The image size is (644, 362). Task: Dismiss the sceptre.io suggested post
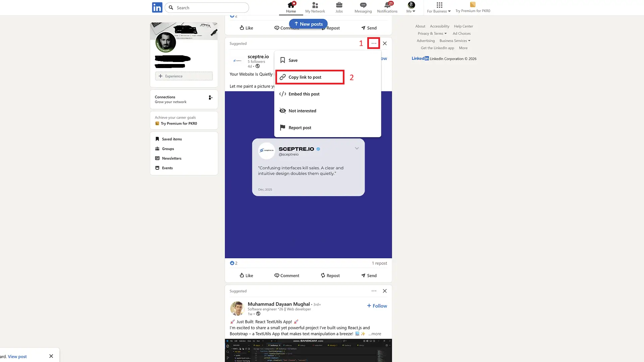tap(385, 43)
